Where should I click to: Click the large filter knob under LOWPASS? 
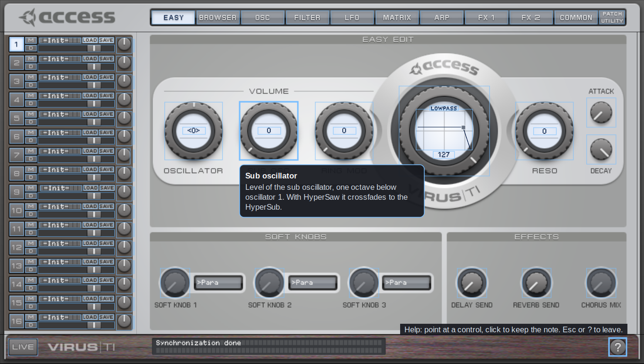[444, 131]
